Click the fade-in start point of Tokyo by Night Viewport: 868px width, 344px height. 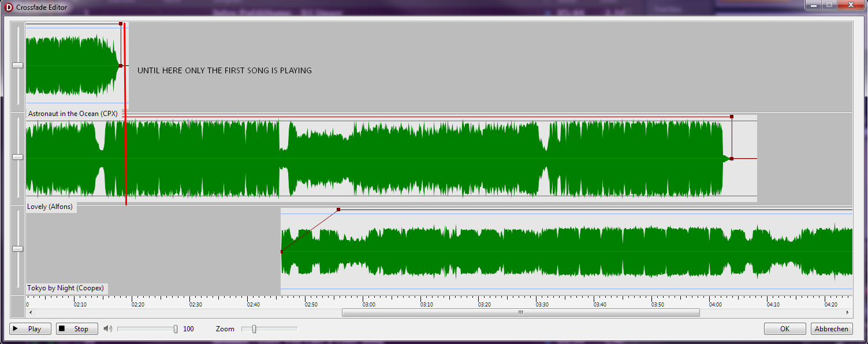281,252
